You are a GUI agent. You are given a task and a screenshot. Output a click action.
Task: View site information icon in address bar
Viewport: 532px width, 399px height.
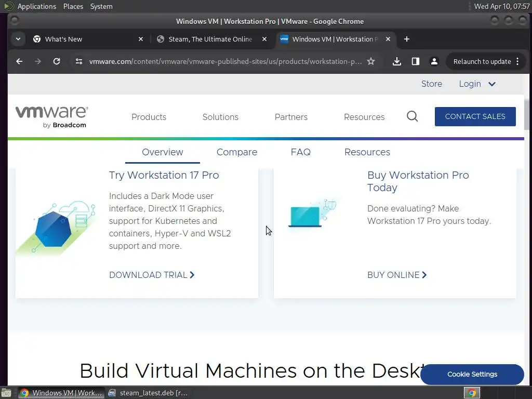point(79,61)
